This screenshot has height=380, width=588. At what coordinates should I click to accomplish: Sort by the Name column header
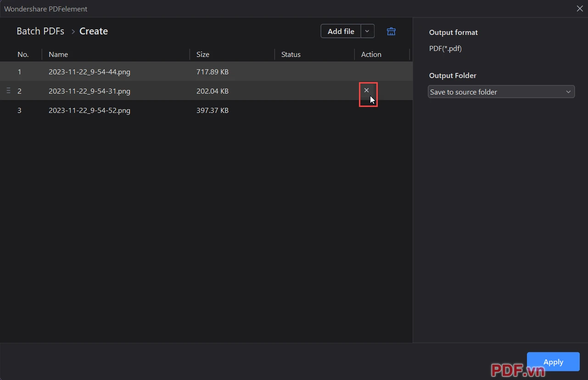(x=58, y=54)
